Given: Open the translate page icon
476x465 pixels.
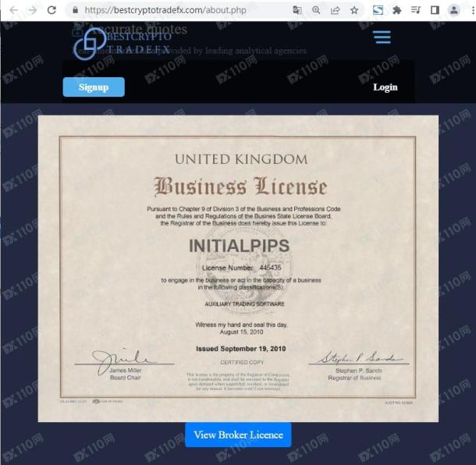Looking at the screenshot, I should pyautogui.click(x=297, y=10).
